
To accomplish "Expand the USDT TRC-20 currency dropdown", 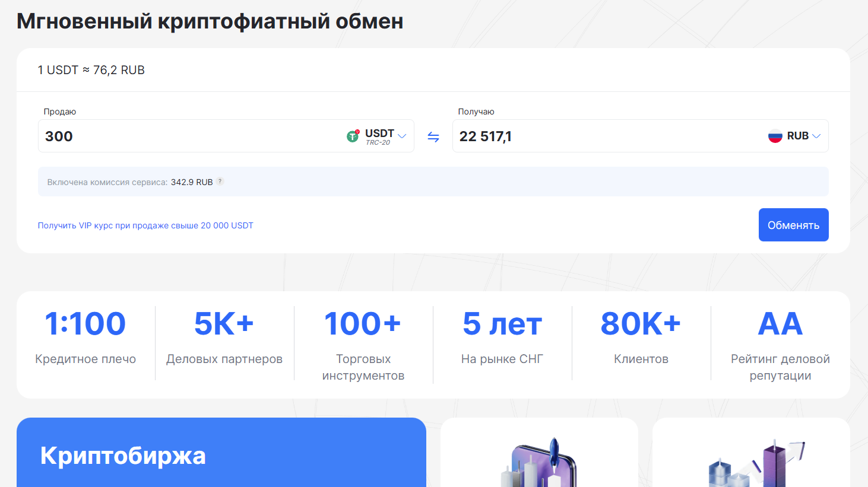I will (402, 136).
